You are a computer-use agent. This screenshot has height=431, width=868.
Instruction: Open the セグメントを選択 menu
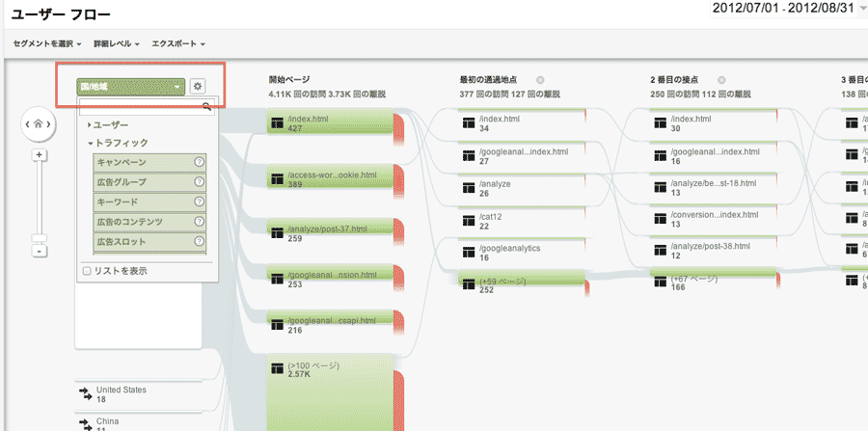pyautogui.click(x=44, y=43)
